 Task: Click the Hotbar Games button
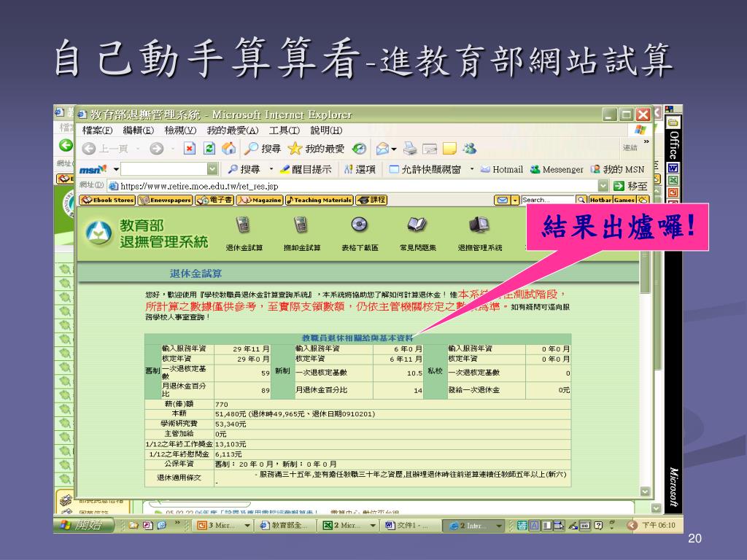[x=624, y=200]
